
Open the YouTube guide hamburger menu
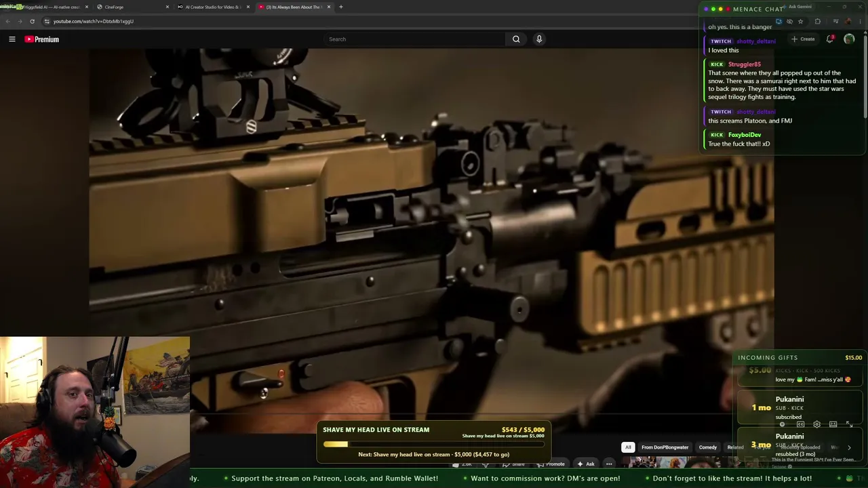12,39
